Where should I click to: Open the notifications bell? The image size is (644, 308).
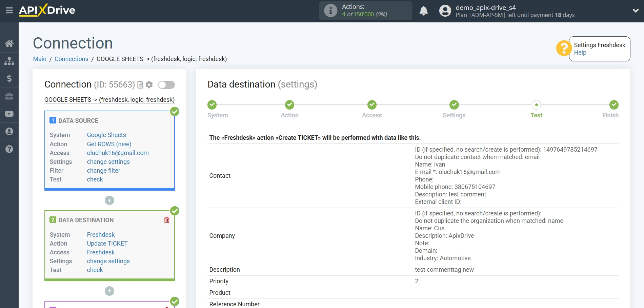coord(423,11)
